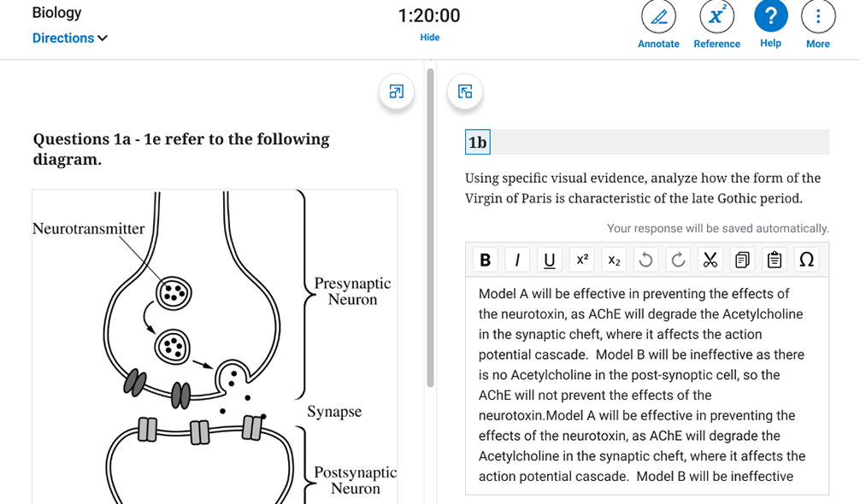The image size is (860, 504).
Task: Expand the left diagram pane
Action: tap(396, 91)
